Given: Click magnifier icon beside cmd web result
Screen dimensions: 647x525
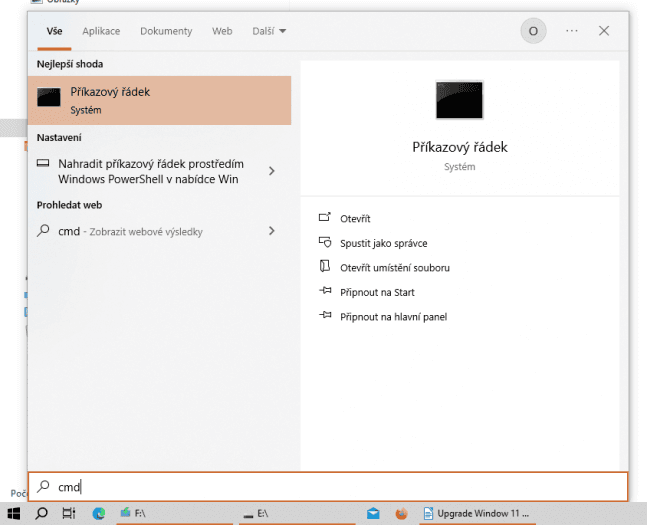Looking at the screenshot, I should (43, 230).
